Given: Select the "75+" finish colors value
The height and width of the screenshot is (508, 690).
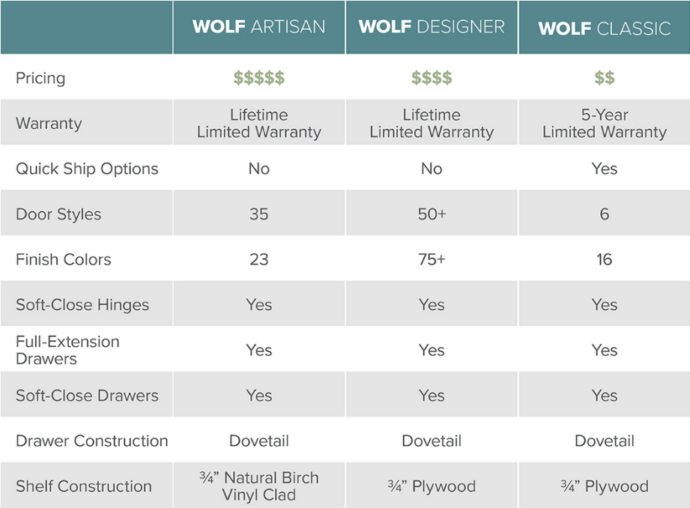Looking at the screenshot, I should [x=431, y=259].
